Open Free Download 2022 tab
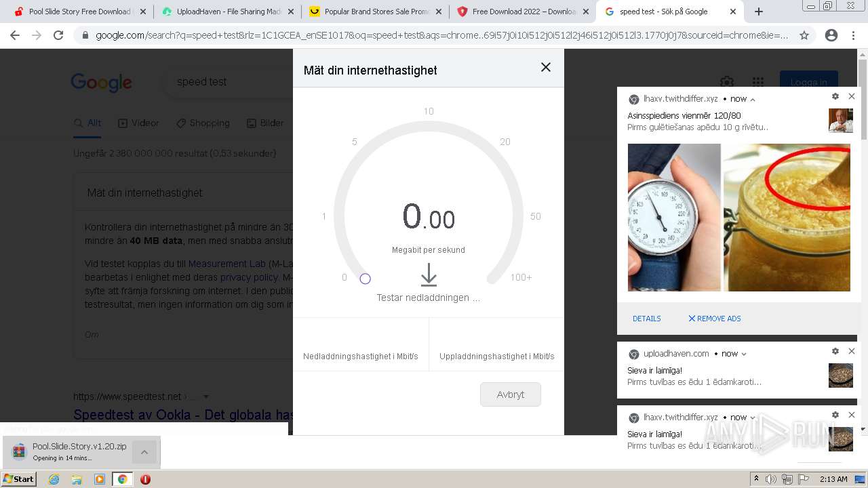This screenshot has height=488, width=868. [522, 12]
